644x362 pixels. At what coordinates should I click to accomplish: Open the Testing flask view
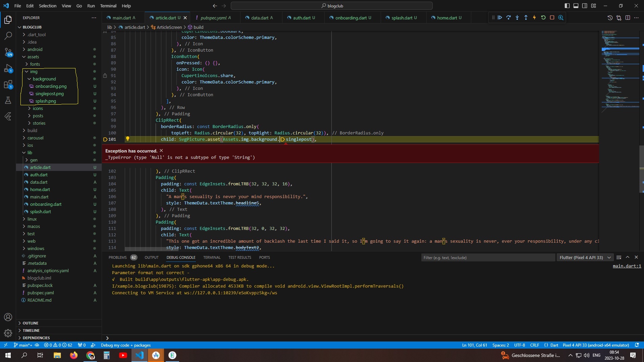(8, 100)
